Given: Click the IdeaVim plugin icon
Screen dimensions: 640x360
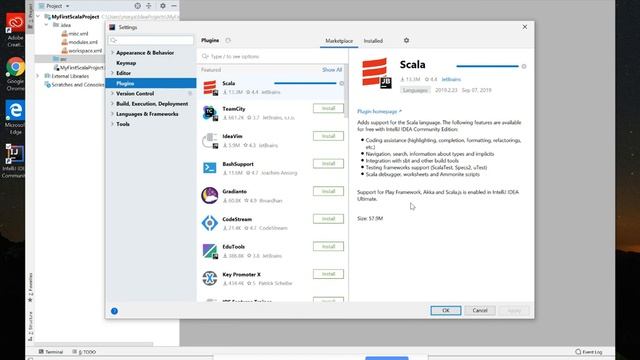Looking at the screenshot, I should click(210, 141).
